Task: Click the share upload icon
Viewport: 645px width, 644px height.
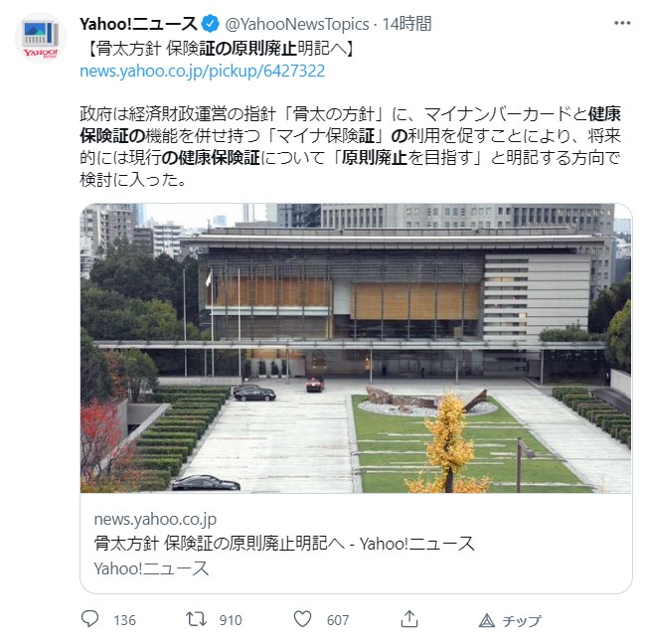Action: click(x=409, y=619)
